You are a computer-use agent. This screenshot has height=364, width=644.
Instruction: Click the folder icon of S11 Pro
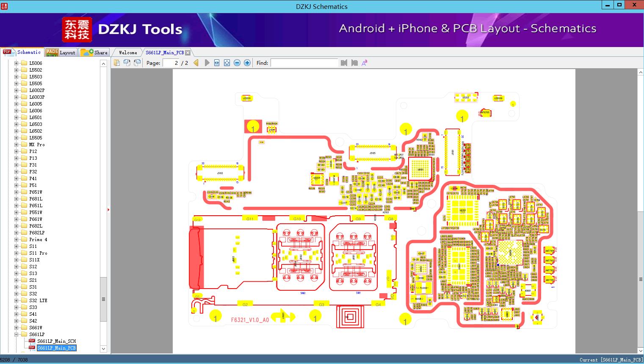tap(24, 253)
